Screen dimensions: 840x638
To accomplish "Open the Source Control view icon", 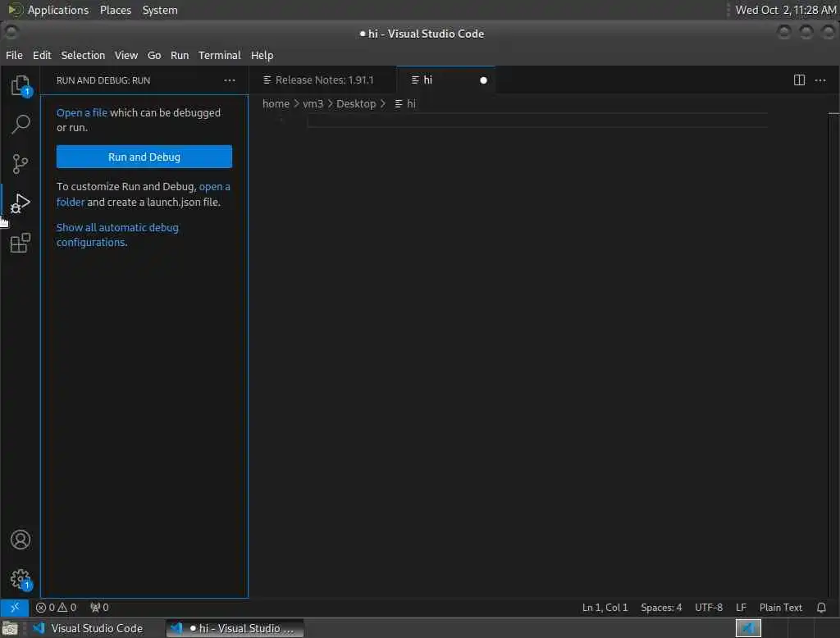I will tap(21, 164).
